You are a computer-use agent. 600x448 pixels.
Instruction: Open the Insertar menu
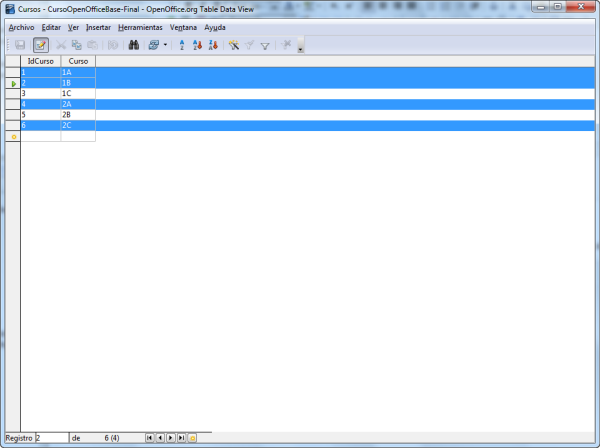pyautogui.click(x=98, y=28)
